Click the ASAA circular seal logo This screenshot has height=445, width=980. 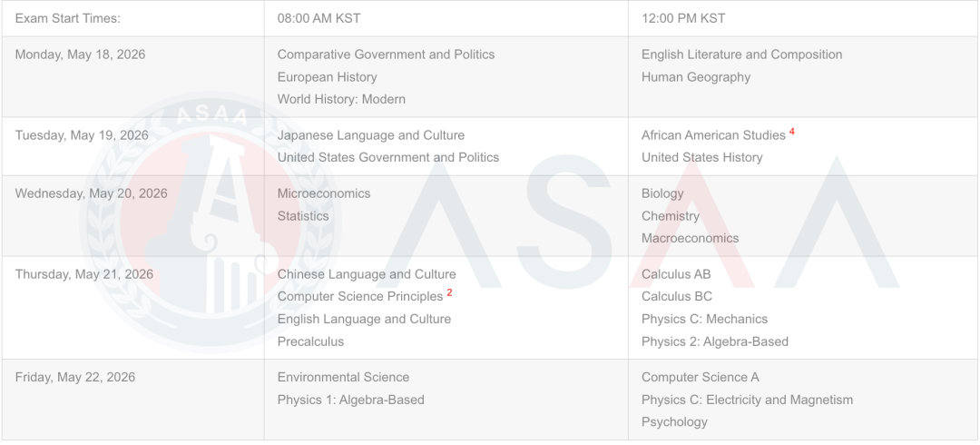point(210,222)
